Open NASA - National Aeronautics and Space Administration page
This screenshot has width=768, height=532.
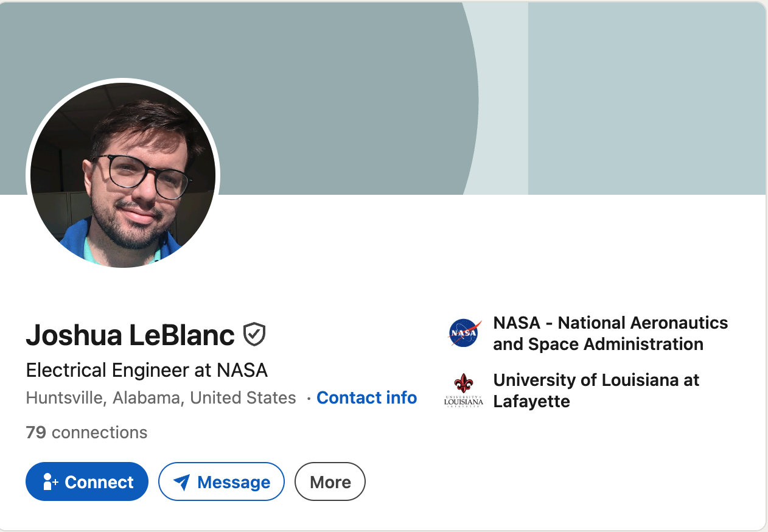[x=610, y=333]
